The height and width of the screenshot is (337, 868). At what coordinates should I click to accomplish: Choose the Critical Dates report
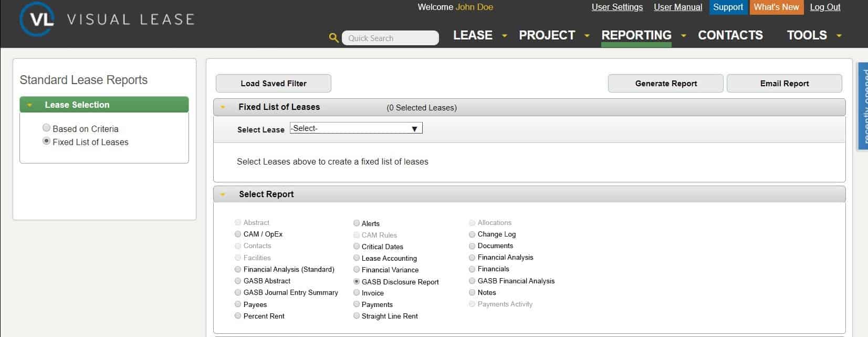pos(357,246)
